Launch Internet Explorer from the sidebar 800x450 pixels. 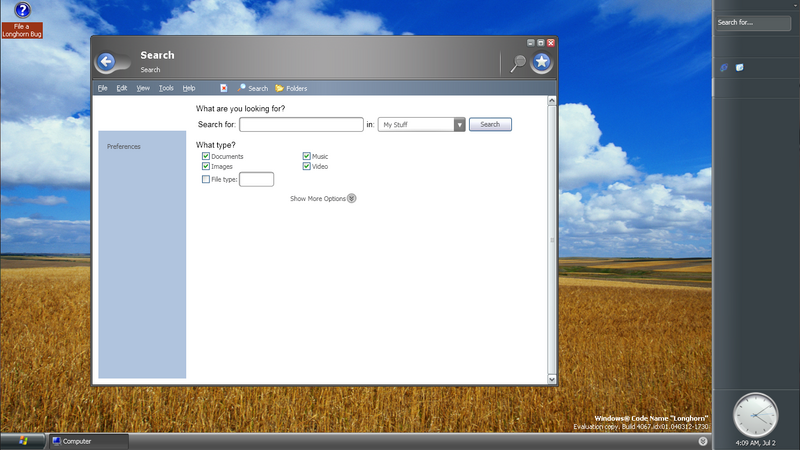(723, 68)
